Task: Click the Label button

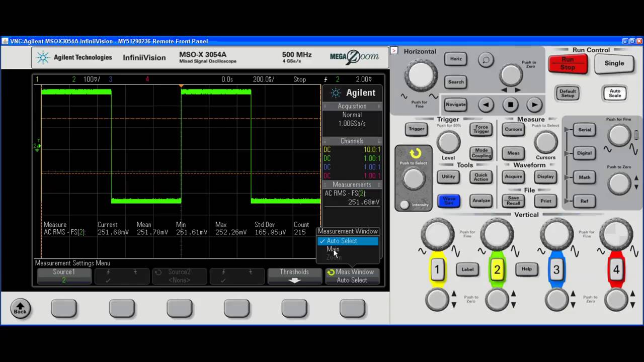Action: click(x=467, y=269)
